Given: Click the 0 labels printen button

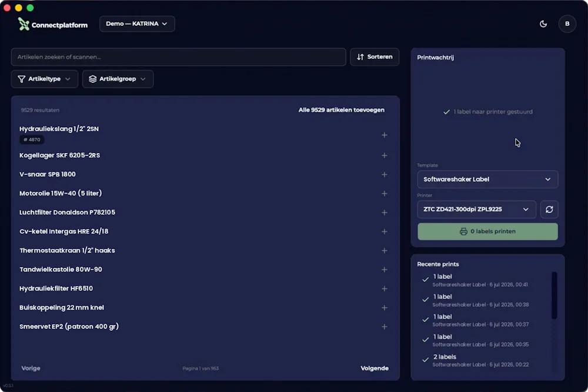Looking at the screenshot, I should coord(487,232).
